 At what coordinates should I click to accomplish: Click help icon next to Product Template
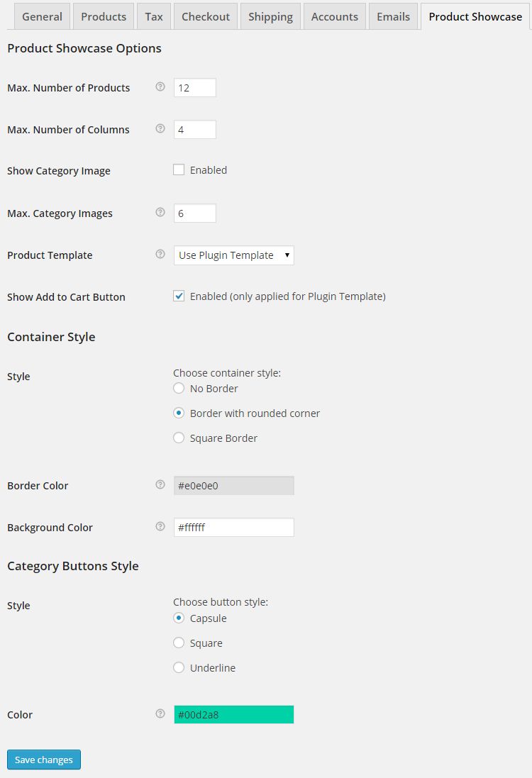pyautogui.click(x=160, y=255)
